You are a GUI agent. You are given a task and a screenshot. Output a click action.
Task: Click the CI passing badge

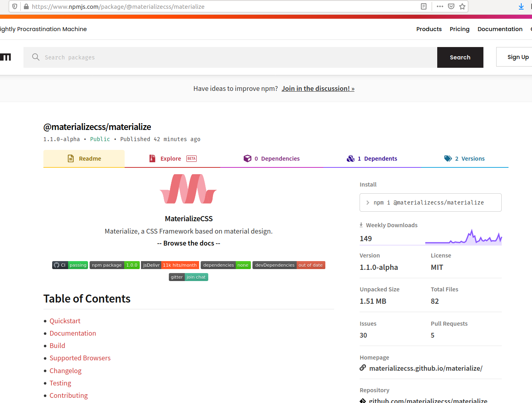[x=70, y=265]
